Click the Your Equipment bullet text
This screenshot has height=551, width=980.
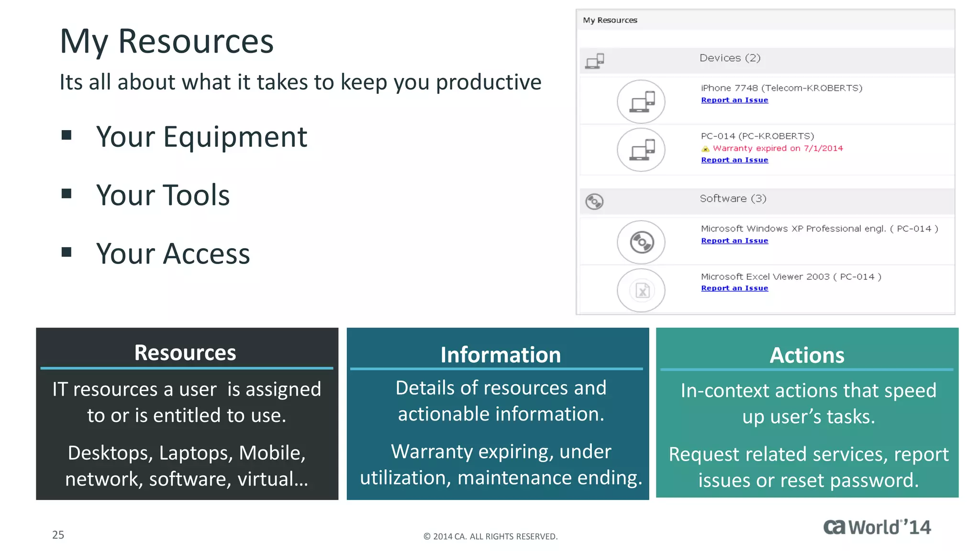[x=201, y=137]
